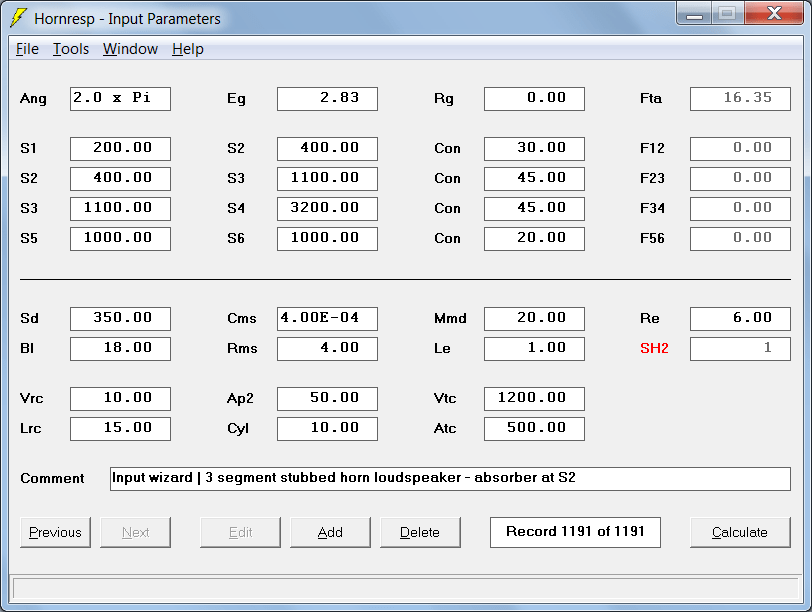Select the Comment text field
Viewport: 812px width, 612px height.
click(x=450, y=478)
